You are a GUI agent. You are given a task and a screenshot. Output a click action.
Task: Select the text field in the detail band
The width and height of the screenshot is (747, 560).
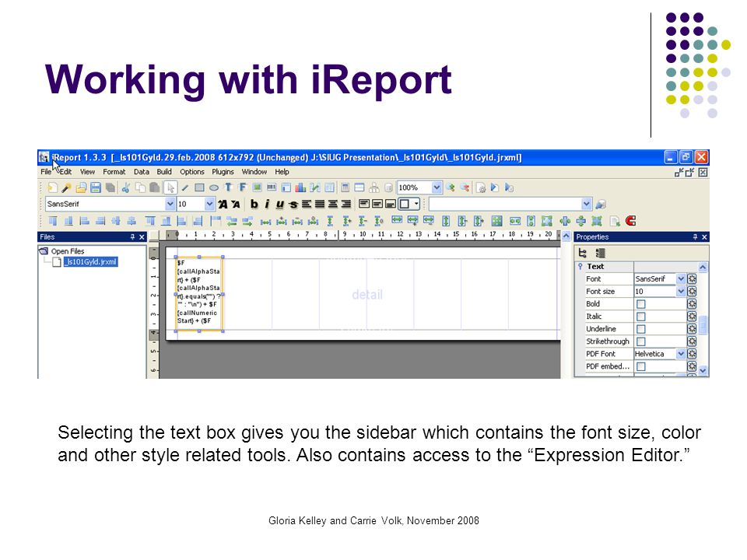coord(199,294)
